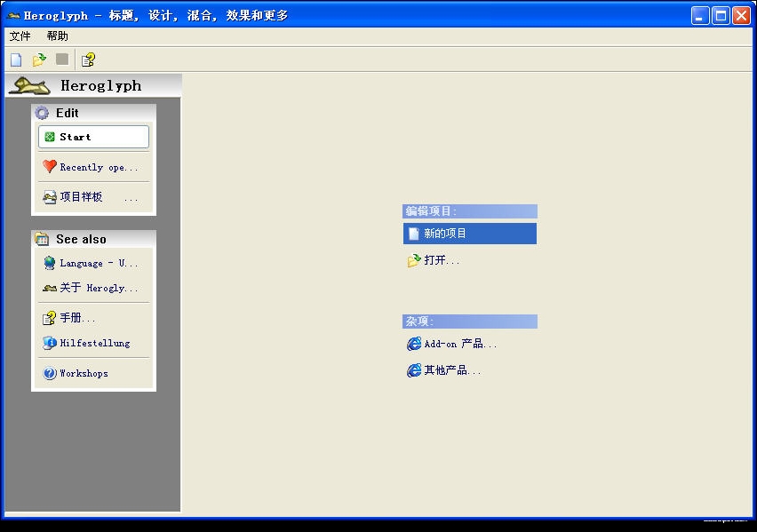Click the green Start icon
This screenshot has width=757, height=532.
point(49,137)
